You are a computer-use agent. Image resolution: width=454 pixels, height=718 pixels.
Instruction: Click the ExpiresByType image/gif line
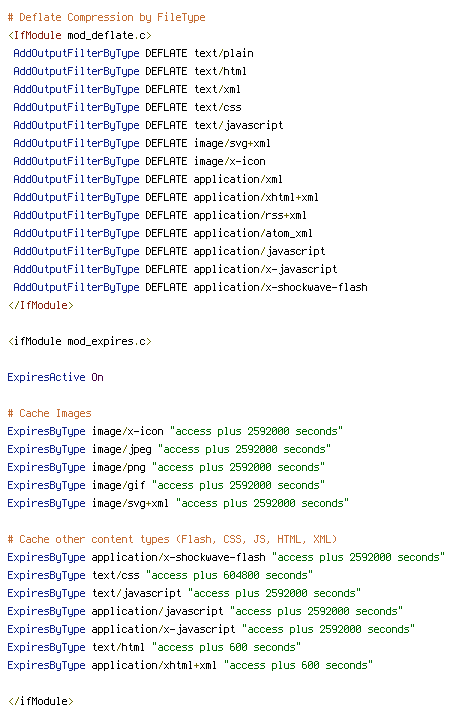(x=166, y=485)
